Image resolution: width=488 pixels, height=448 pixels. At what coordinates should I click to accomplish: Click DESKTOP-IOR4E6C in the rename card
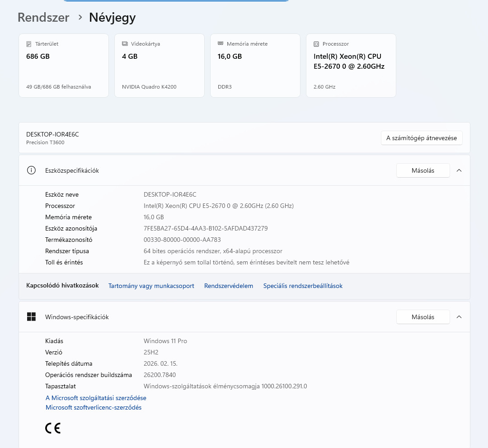pos(52,134)
